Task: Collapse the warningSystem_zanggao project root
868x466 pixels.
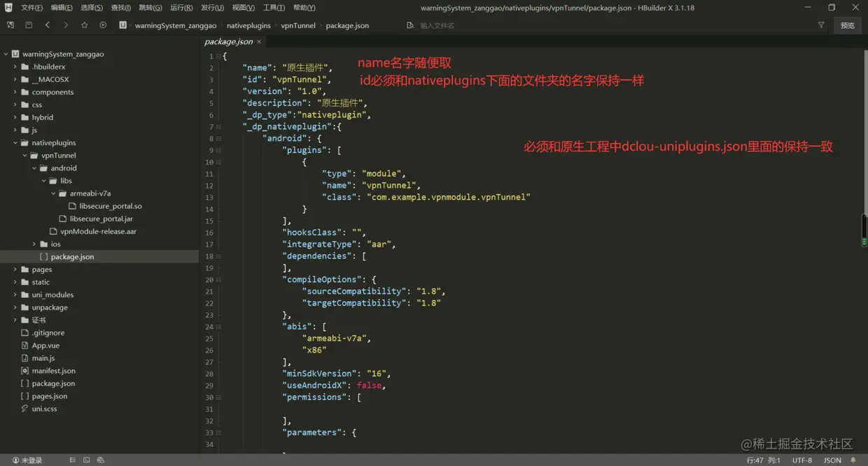Action: click(6, 54)
